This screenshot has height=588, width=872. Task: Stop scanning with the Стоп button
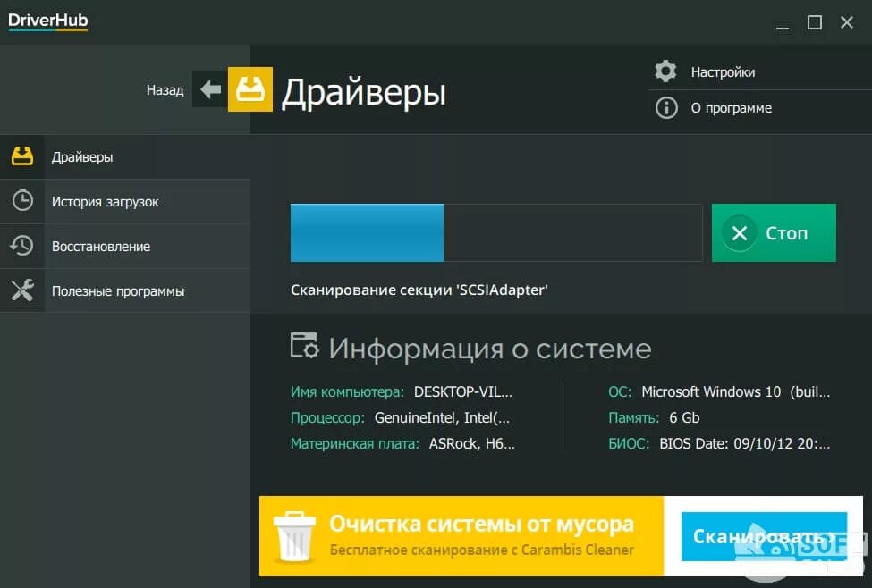click(x=774, y=233)
